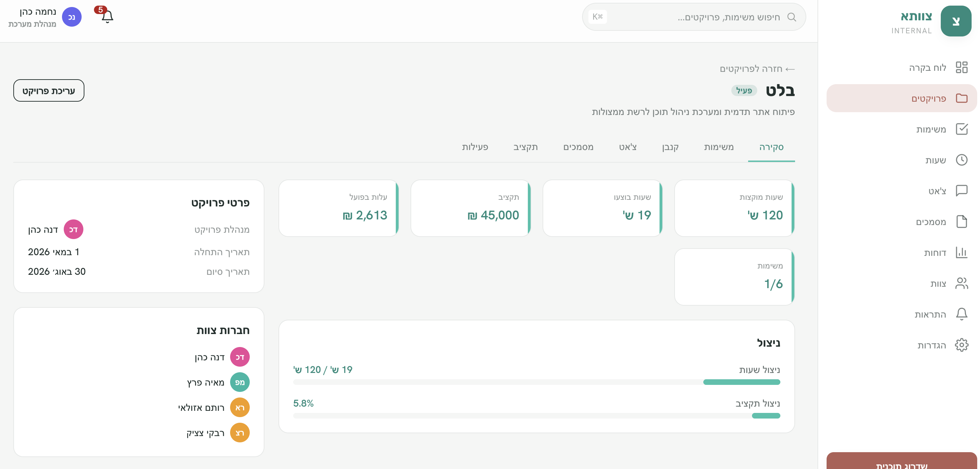Viewport: 980px width, 469px height.
Task: Click the שעות מוקצות 120 card
Action: pyautogui.click(x=734, y=208)
